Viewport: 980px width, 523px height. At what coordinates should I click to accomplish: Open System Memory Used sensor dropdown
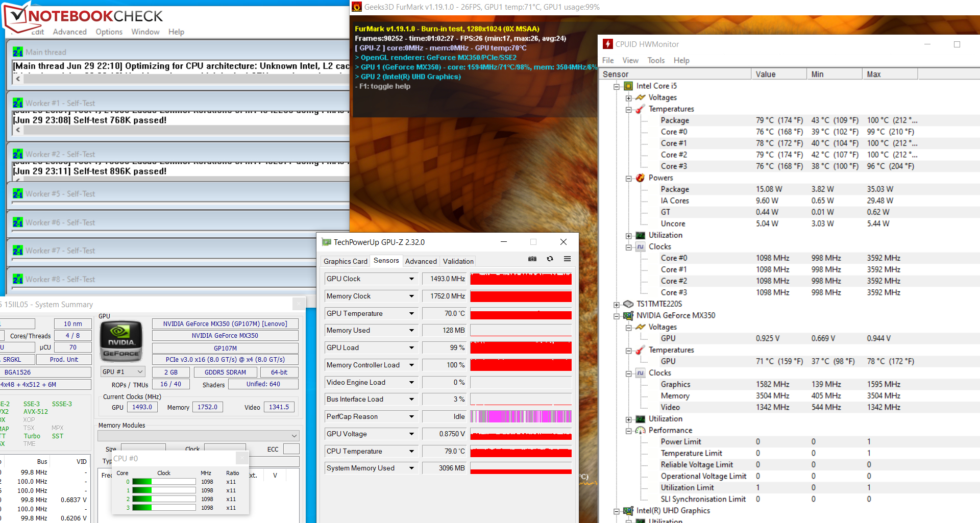411,468
